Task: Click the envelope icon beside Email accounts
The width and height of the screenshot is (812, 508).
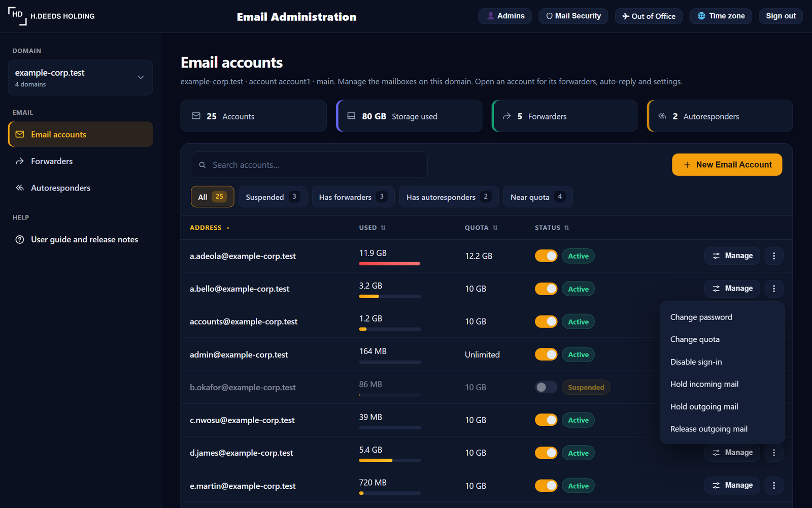Action: pos(20,134)
